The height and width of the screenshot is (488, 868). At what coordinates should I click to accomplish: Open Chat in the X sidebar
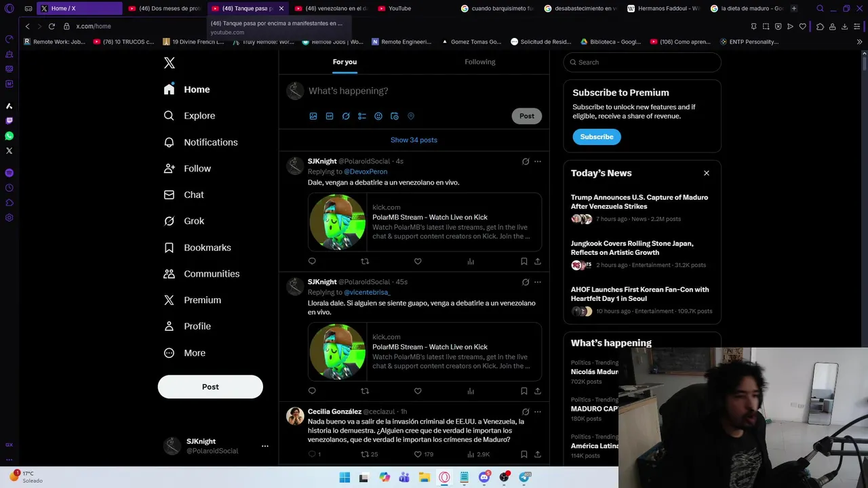point(184,195)
